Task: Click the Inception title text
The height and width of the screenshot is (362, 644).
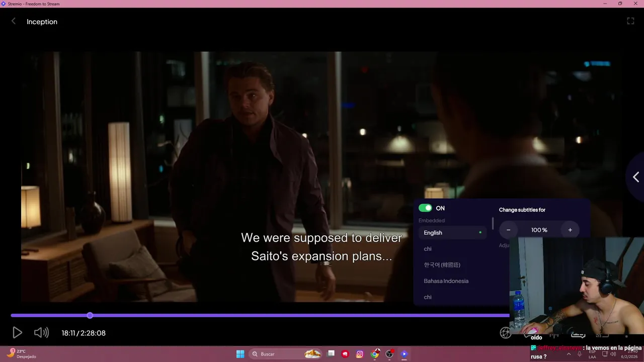Action: pyautogui.click(x=42, y=22)
